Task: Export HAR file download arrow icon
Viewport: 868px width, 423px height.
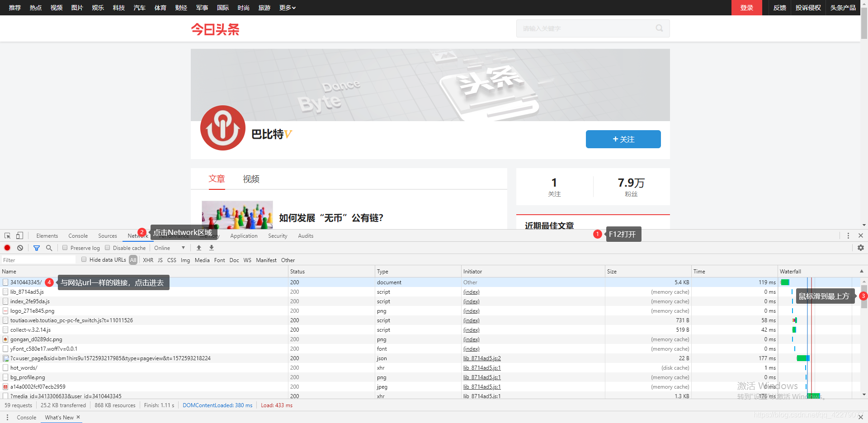Action: click(212, 248)
